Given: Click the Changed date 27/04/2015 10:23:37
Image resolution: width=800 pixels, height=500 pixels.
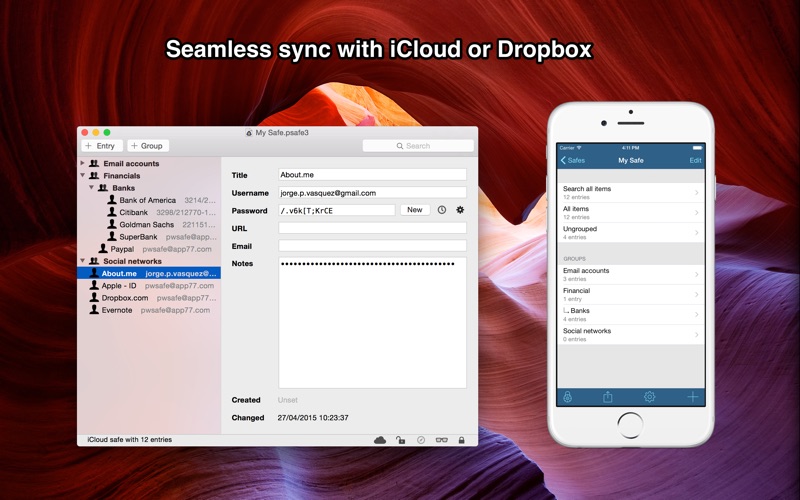Looking at the screenshot, I should 313,417.
